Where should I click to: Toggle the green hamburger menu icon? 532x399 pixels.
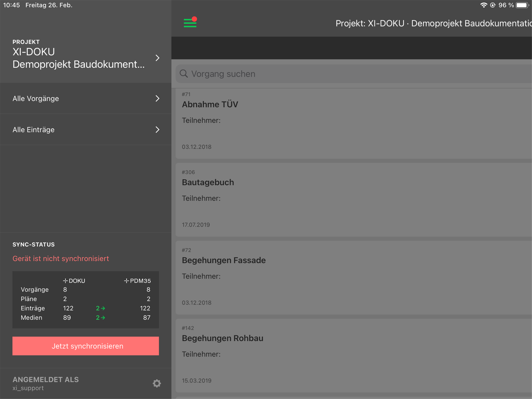point(190,23)
